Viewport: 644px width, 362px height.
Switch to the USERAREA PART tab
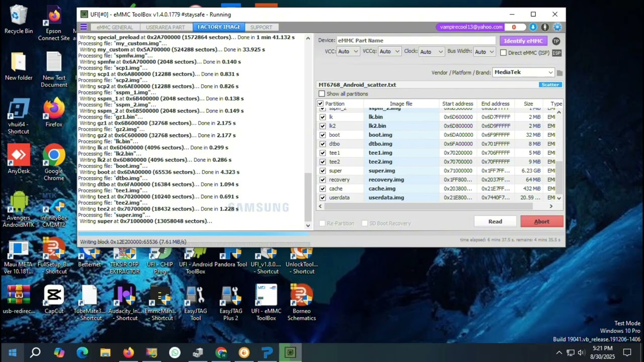[x=166, y=27]
